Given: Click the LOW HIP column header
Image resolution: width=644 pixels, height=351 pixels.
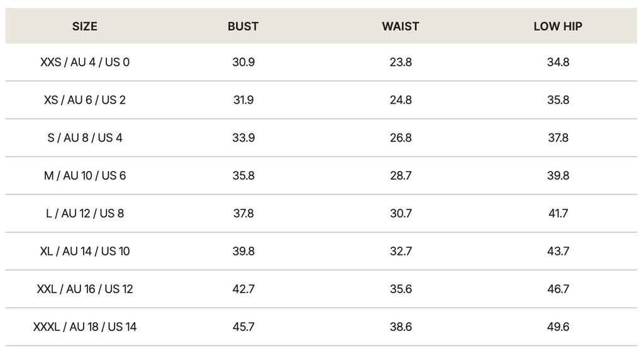Looking at the screenshot, I should click(x=558, y=26).
